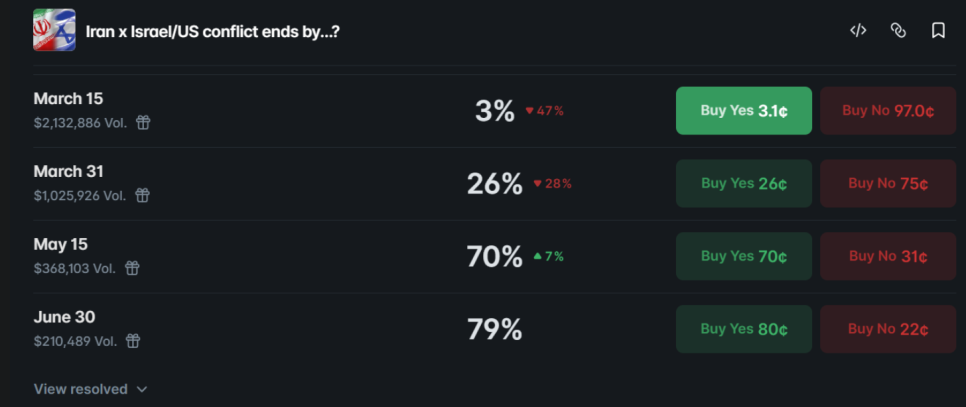Screen dimensions: 966x407
Task: Buy No at 75¢ for March 31
Action: pos(888,184)
